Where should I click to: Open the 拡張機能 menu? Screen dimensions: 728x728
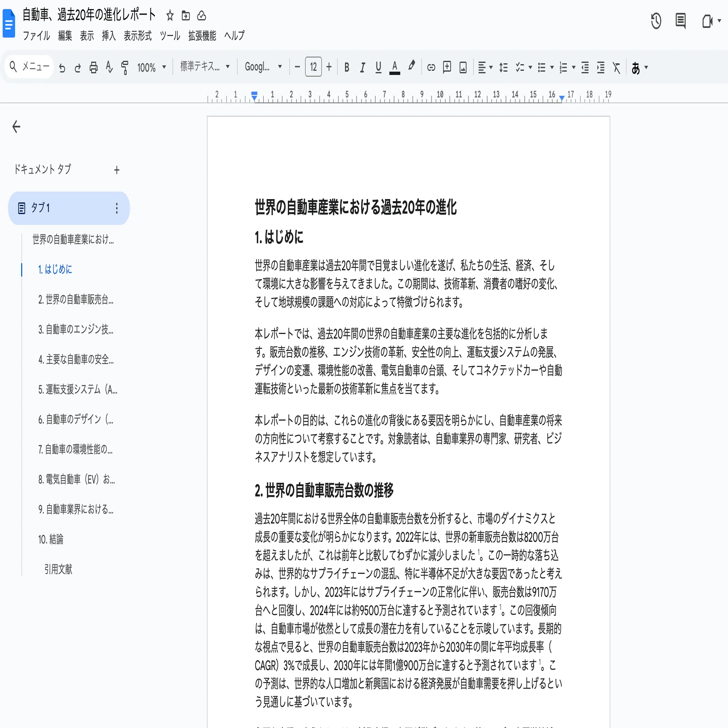(202, 36)
